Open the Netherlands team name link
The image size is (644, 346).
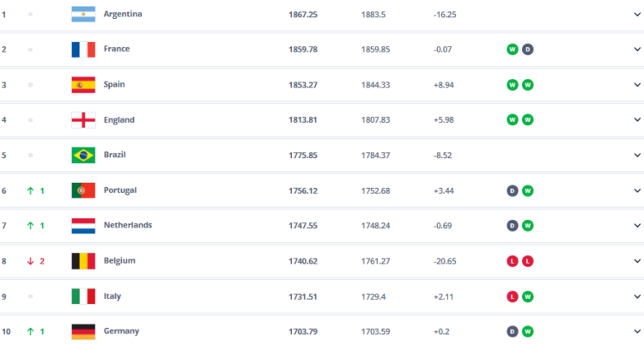[127, 226]
